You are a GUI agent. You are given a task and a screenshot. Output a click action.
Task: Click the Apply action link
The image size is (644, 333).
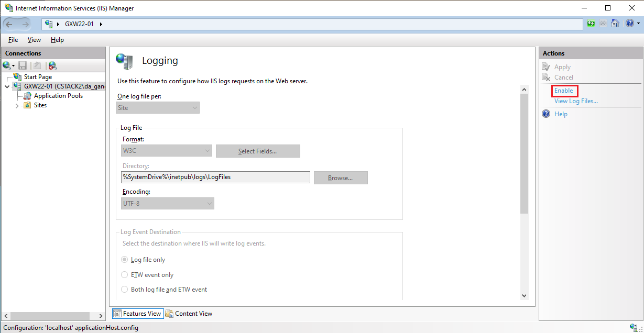click(562, 67)
